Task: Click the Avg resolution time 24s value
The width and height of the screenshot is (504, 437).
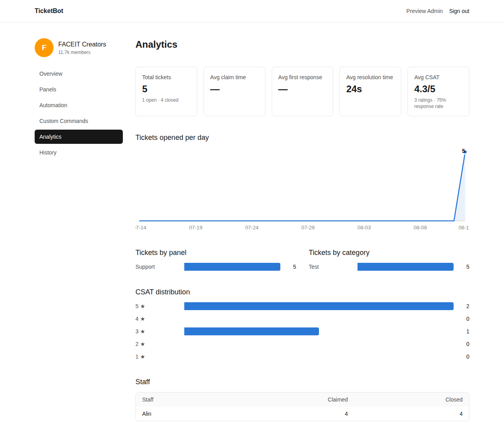Action: click(x=354, y=89)
